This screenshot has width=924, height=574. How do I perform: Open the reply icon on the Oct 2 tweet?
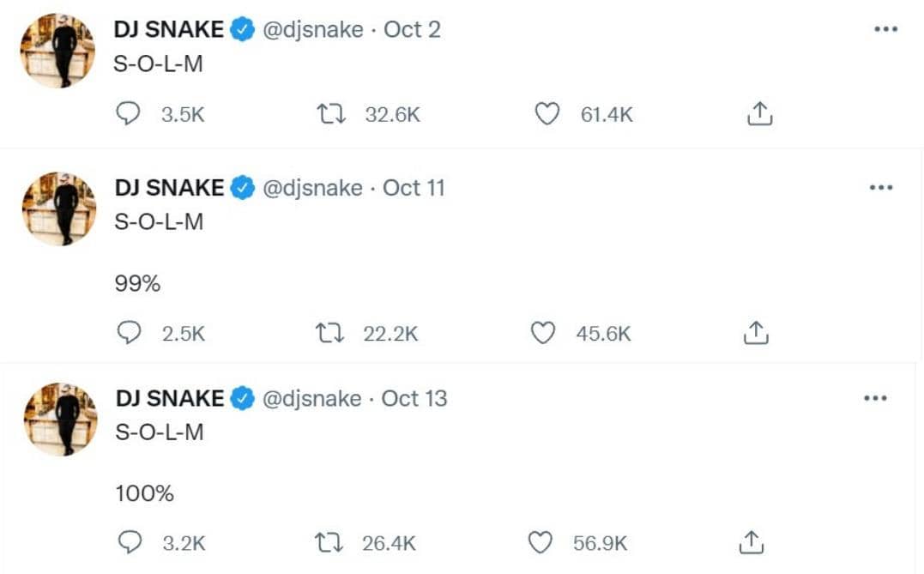pyautogui.click(x=129, y=112)
